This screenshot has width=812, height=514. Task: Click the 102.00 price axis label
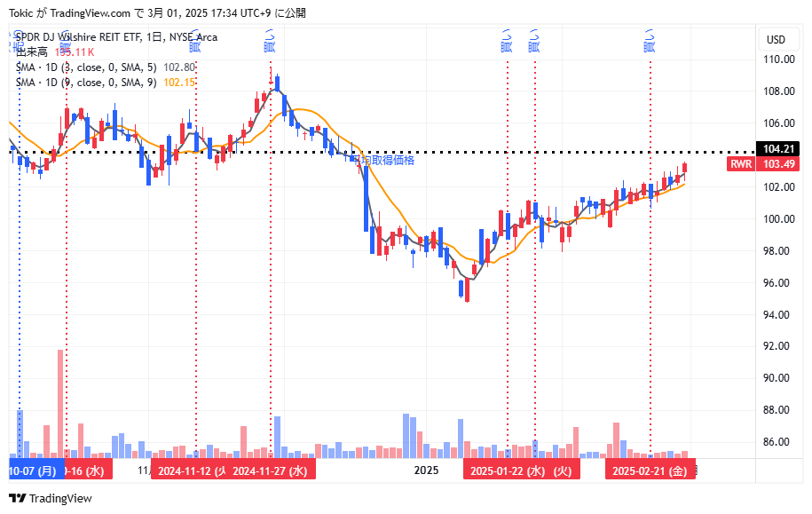779,187
